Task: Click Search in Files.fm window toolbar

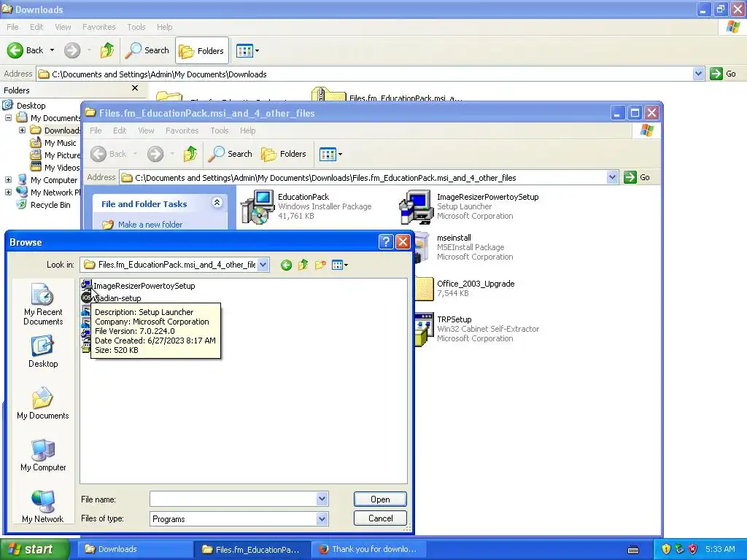Action: point(230,154)
